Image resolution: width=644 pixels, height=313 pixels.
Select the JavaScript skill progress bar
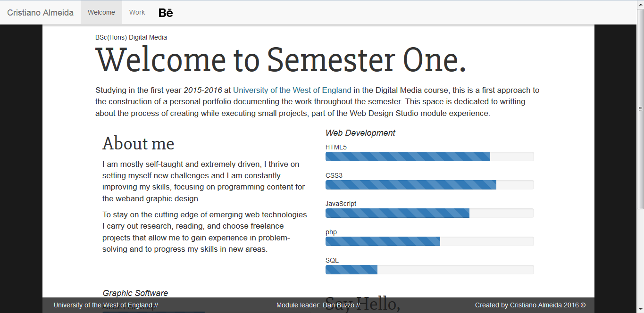pyautogui.click(x=429, y=213)
